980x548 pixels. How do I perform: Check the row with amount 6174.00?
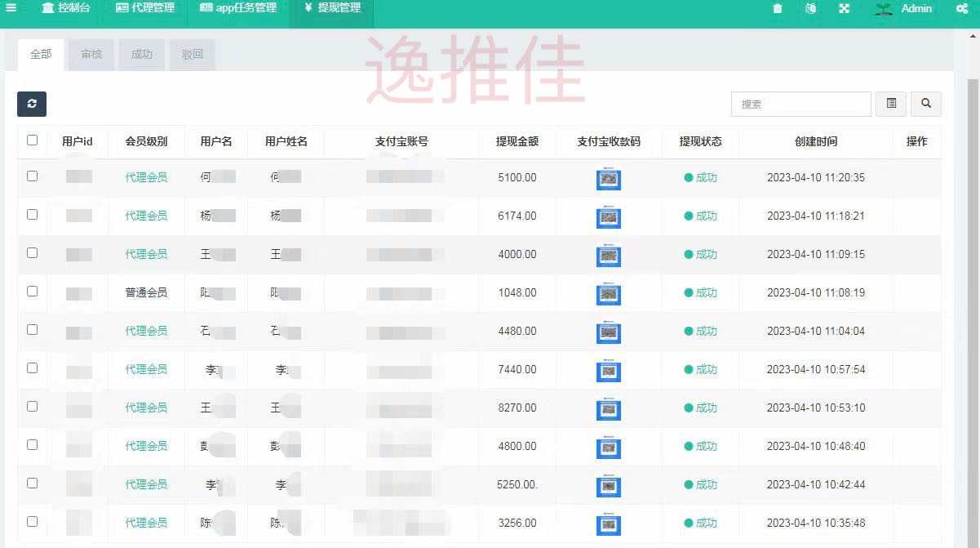pyautogui.click(x=32, y=215)
